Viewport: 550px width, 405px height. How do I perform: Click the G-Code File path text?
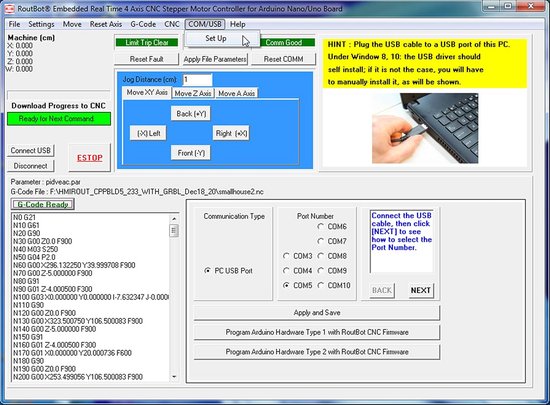137,192
